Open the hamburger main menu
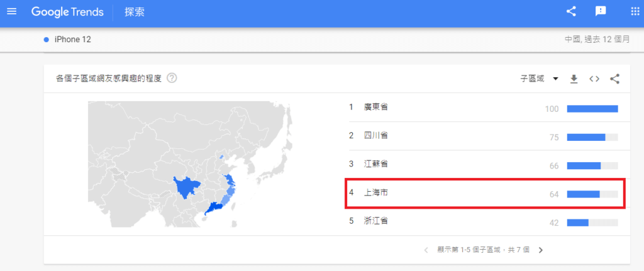This screenshot has width=644, height=271. pos(11,12)
